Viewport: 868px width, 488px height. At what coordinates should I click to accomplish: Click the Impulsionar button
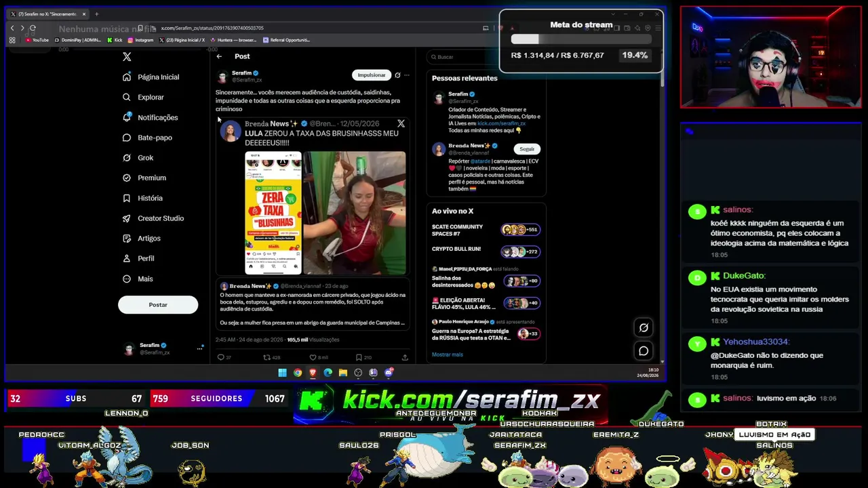[x=372, y=75]
